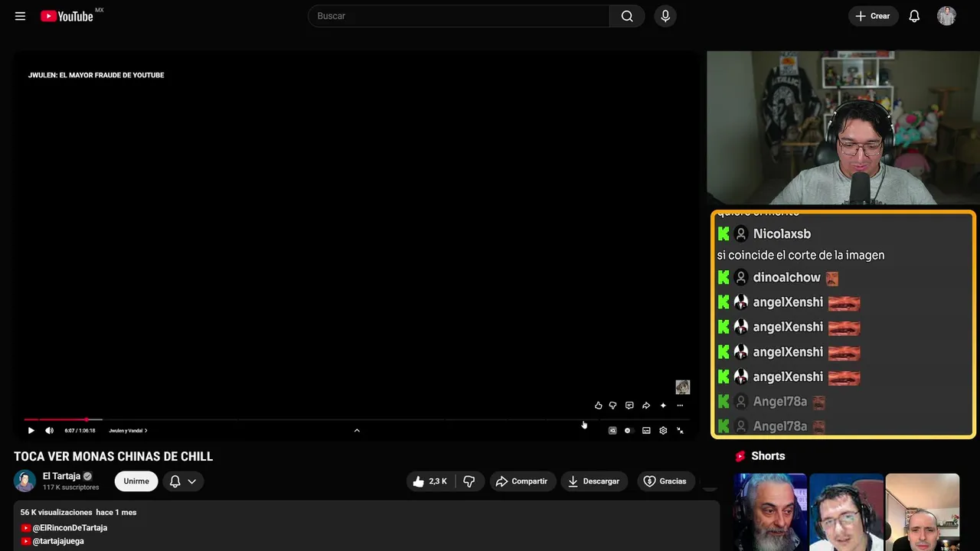This screenshot has height=551, width=980.
Task: Click the Descargar button
Action: coord(594,481)
